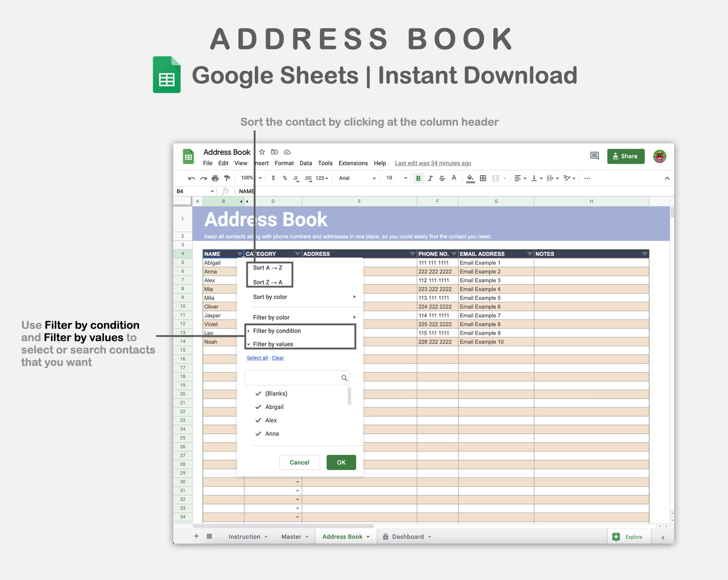Open the Print icon

coord(215,178)
